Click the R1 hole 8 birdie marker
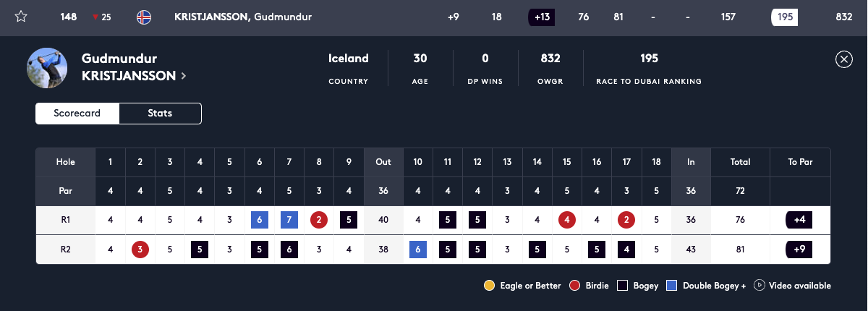 319,220
